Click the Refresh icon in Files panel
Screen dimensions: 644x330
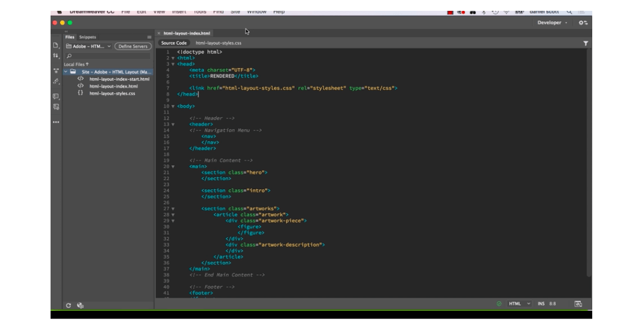[x=69, y=305]
